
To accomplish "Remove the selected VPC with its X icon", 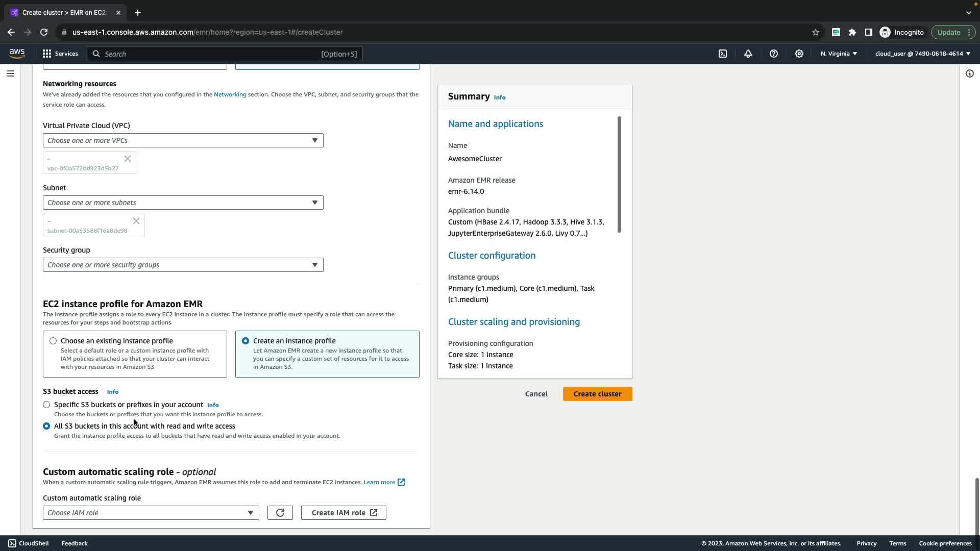I will point(128,159).
